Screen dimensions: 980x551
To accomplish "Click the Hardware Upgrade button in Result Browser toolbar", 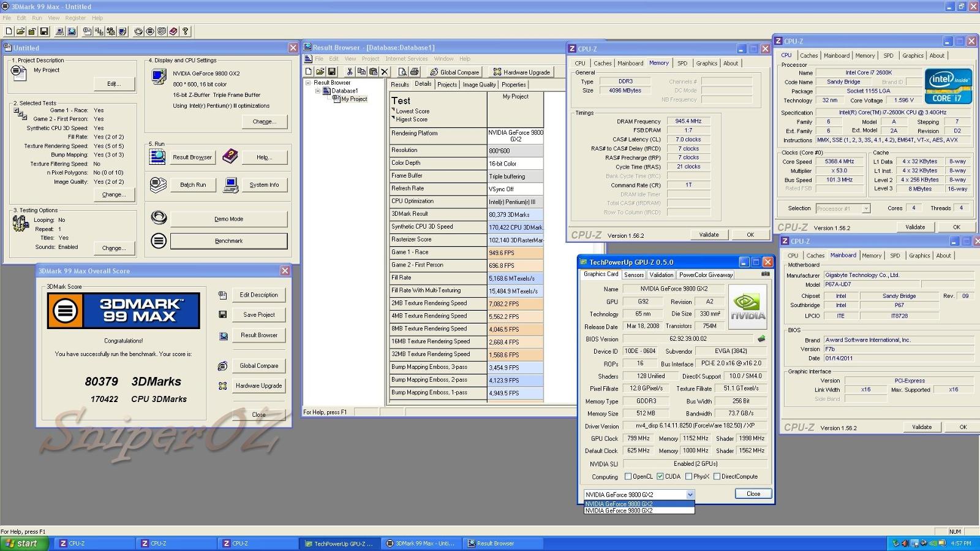I will click(x=522, y=72).
